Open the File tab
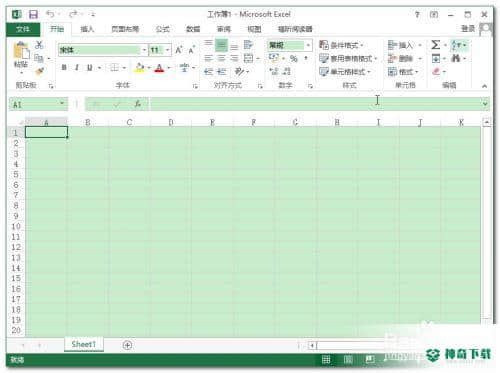The width and height of the screenshot is (500, 373). [x=23, y=29]
